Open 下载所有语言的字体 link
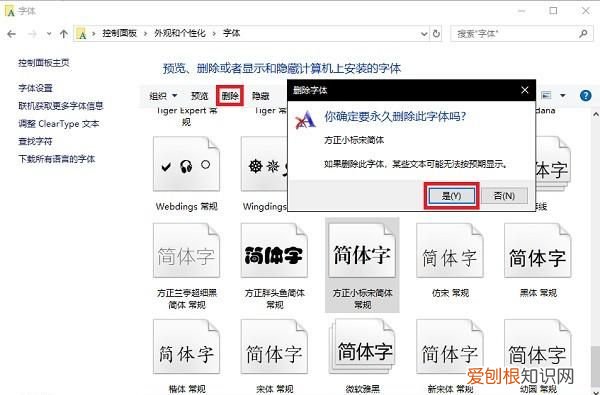600x395 pixels. point(57,159)
